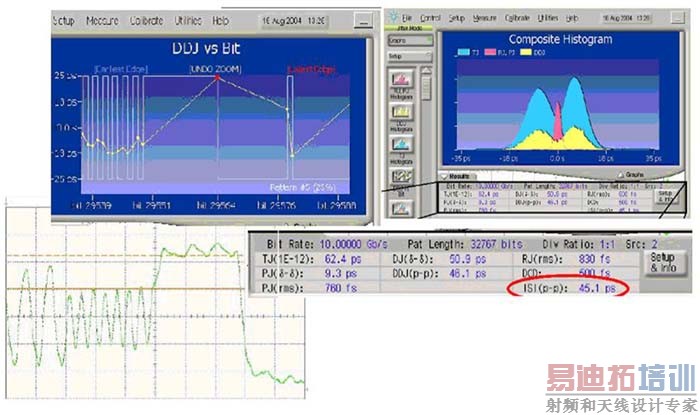The image size is (700, 415).
Task: Click the [UNDO ZOOM] link on the graph
Action: [216, 69]
